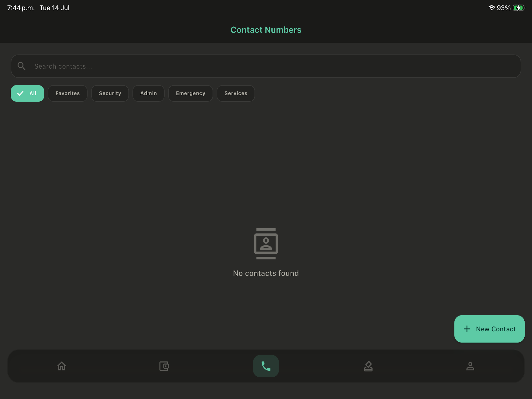Tap the battery charging indicator
The width and height of the screenshot is (532, 399).
tap(519, 8)
